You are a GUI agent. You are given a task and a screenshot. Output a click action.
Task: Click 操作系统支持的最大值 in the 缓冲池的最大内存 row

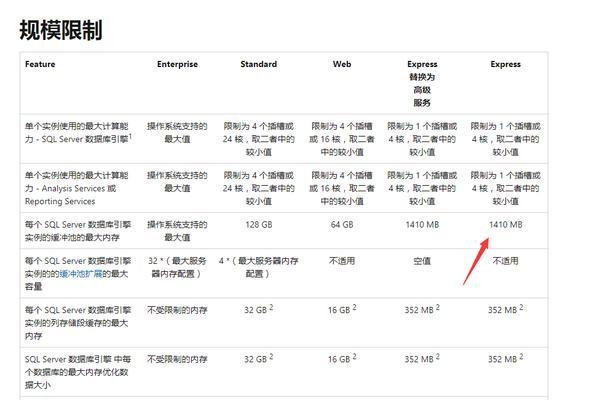177,231
